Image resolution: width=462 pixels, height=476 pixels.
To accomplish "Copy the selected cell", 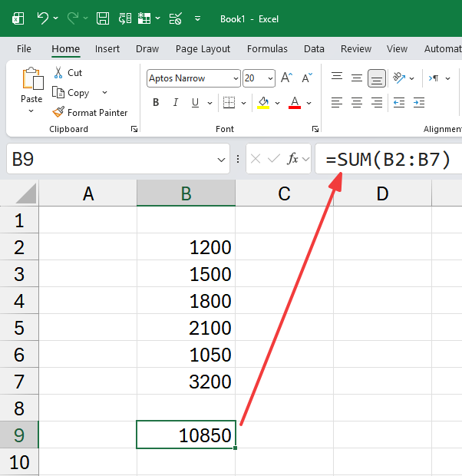I will pos(71,93).
